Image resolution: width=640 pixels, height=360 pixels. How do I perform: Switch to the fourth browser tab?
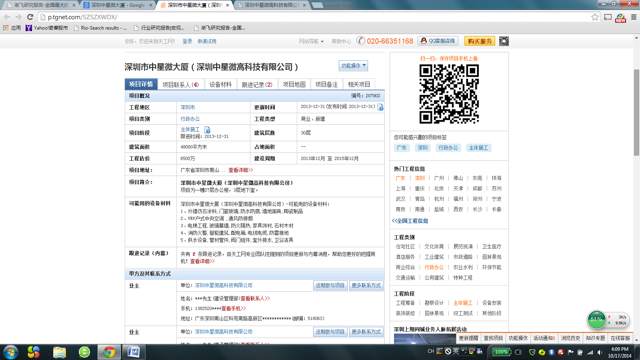click(271, 5)
